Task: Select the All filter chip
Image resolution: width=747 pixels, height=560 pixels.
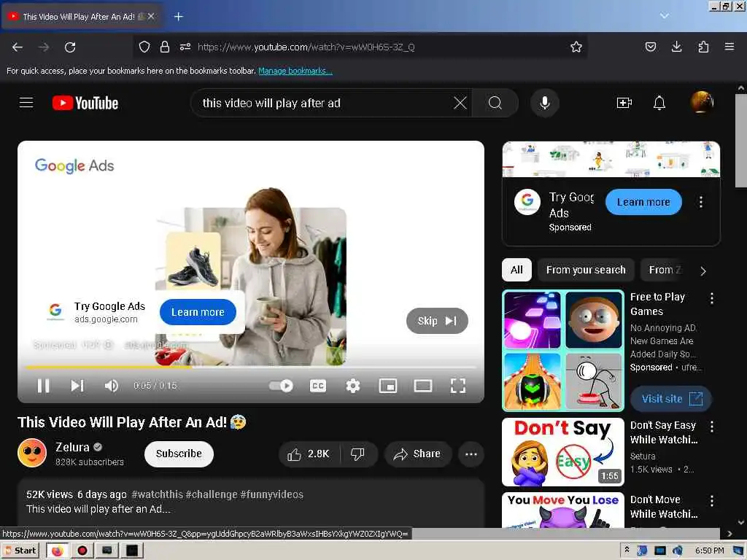Action: pyautogui.click(x=516, y=270)
